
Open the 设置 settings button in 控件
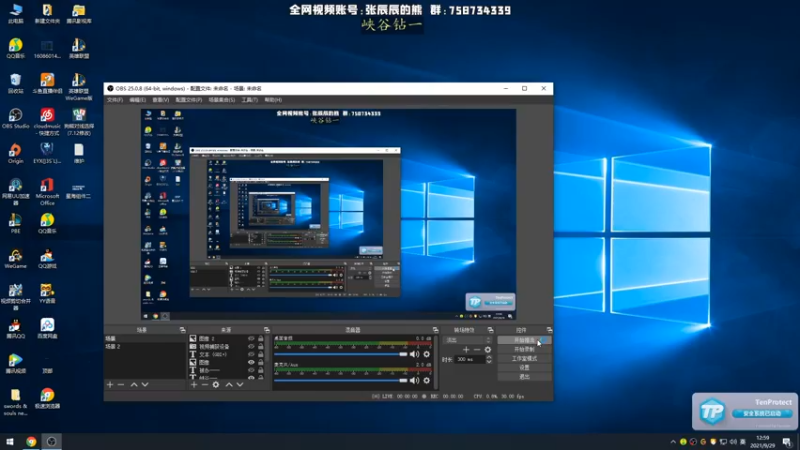pos(524,367)
